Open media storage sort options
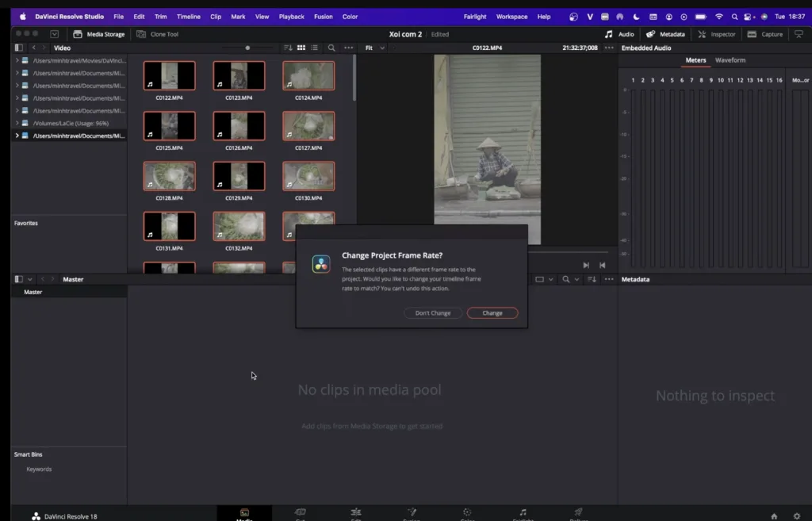The width and height of the screenshot is (812, 521). (288, 48)
